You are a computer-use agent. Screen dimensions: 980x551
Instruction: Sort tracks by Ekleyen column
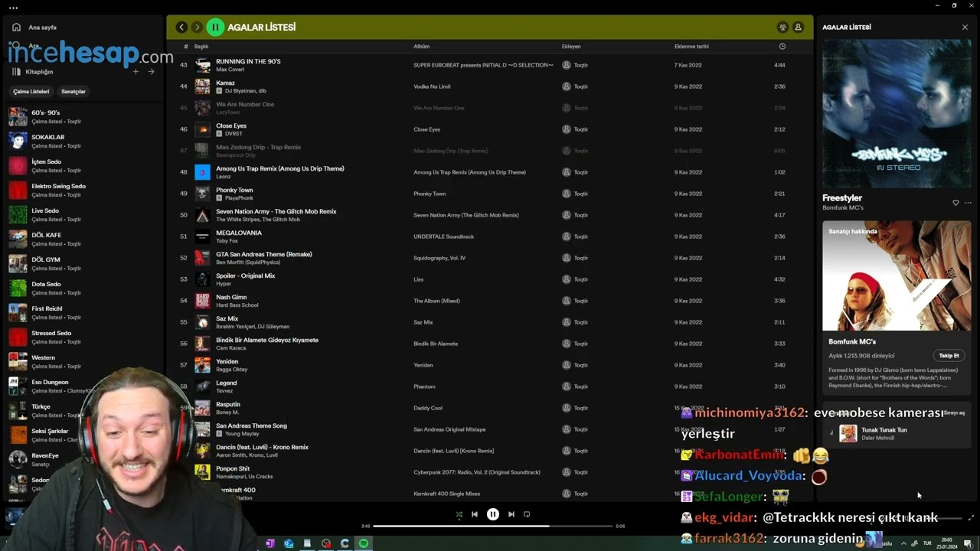click(x=571, y=47)
